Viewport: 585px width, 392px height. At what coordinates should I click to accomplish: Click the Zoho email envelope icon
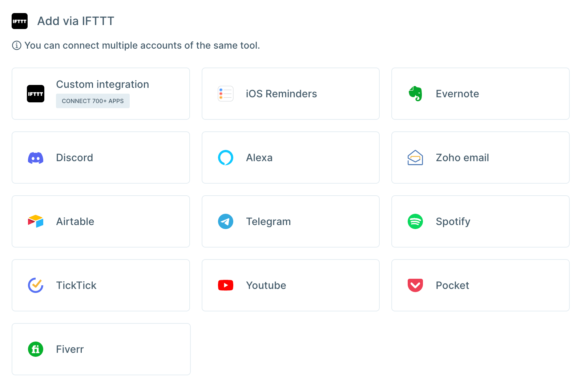pyautogui.click(x=415, y=158)
